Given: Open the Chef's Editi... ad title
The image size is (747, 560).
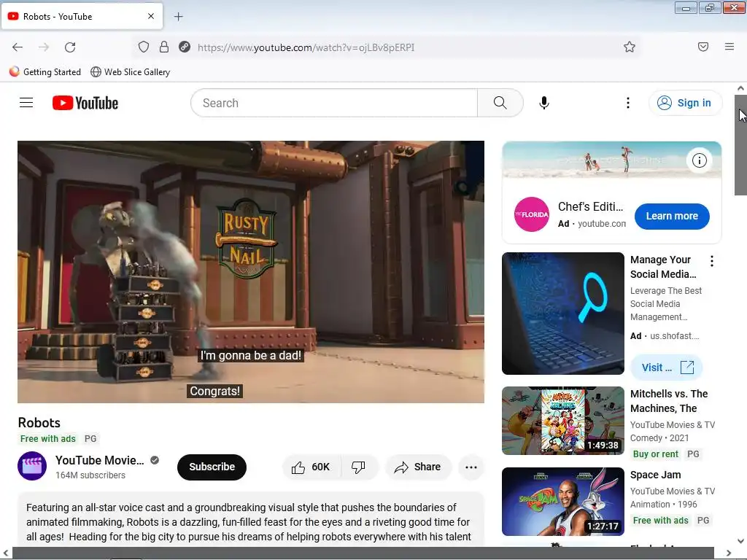Looking at the screenshot, I should tap(591, 206).
